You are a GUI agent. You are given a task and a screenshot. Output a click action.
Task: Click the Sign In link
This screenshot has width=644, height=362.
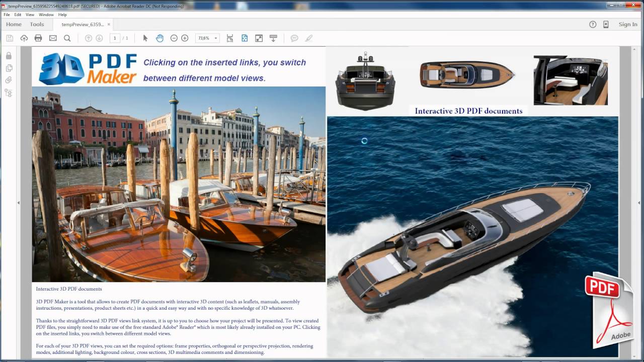628,24
